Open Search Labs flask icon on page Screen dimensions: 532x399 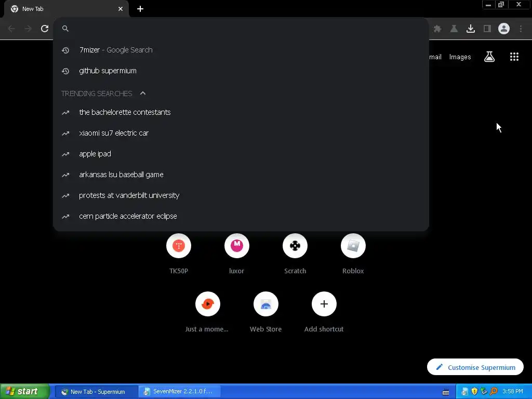489,57
